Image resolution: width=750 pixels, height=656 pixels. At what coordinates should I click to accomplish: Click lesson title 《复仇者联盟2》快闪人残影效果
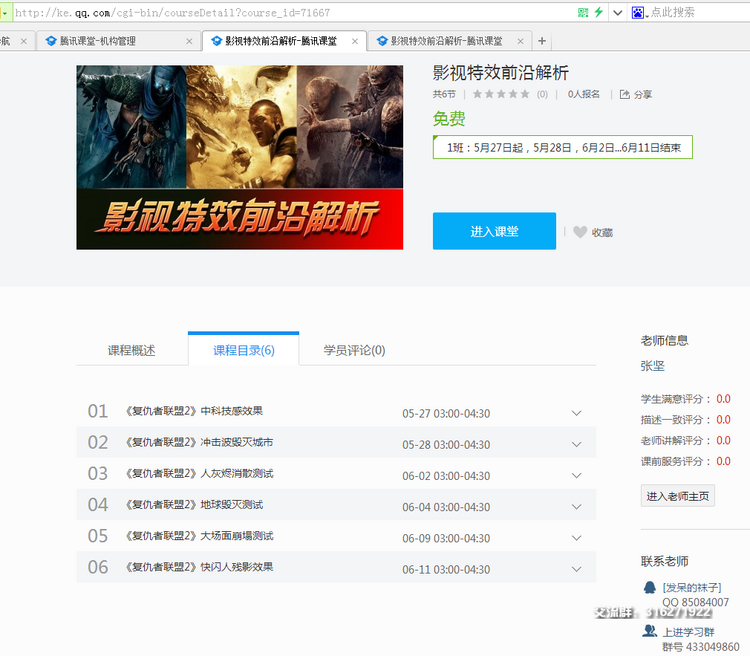199,567
